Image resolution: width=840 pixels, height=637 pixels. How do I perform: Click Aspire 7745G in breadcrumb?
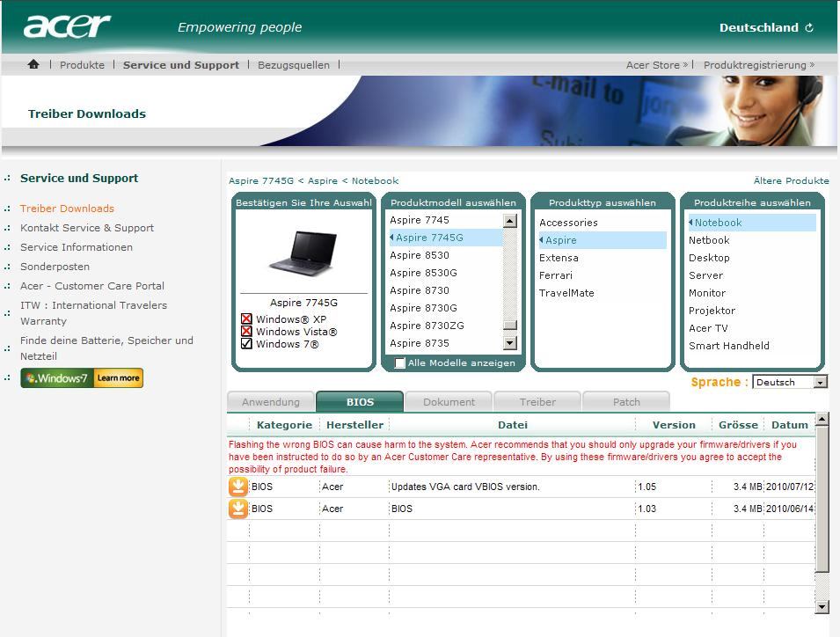point(261,180)
